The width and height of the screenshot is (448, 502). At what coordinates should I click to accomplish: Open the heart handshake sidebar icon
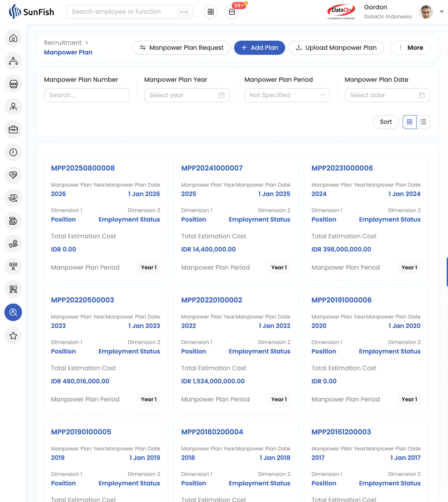(x=13, y=175)
